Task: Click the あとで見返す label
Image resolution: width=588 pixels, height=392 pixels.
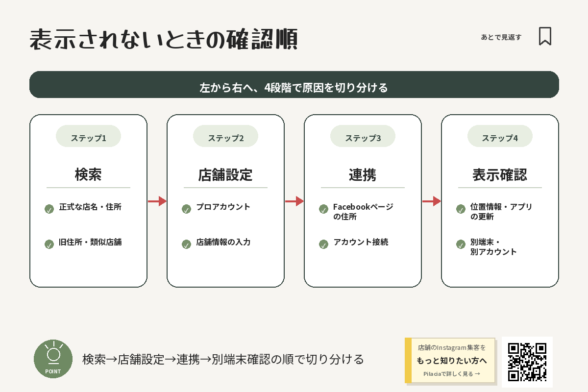Action: [501, 37]
